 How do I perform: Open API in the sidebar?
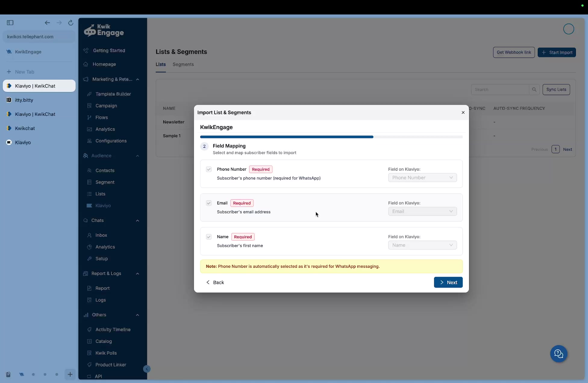[x=99, y=376]
